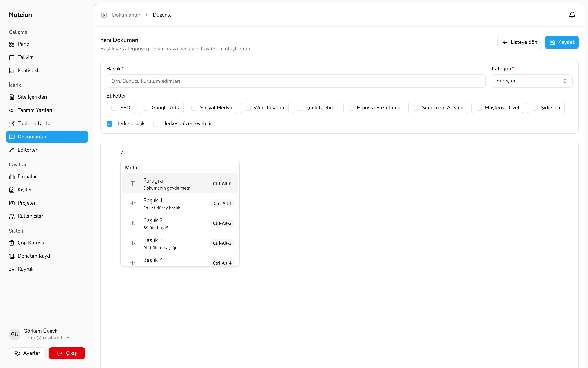Enable the Sosyal Medya tag
The width and height of the screenshot is (588, 368).
tap(194, 108)
